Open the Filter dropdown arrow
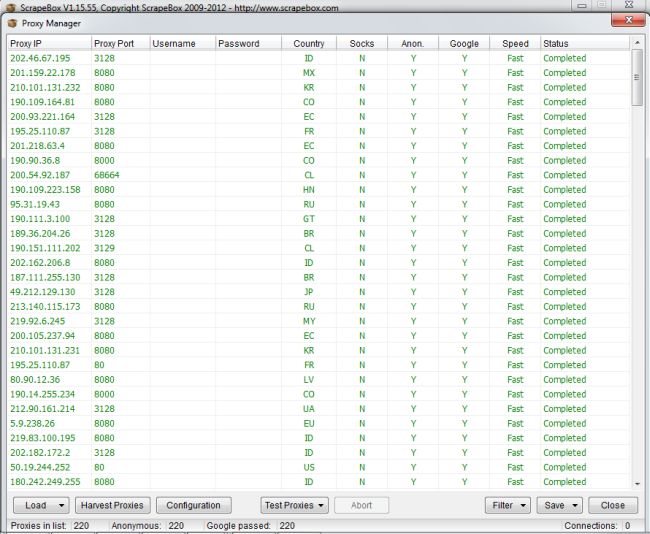The width and height of the screenshot is (650, 534). 523,505
